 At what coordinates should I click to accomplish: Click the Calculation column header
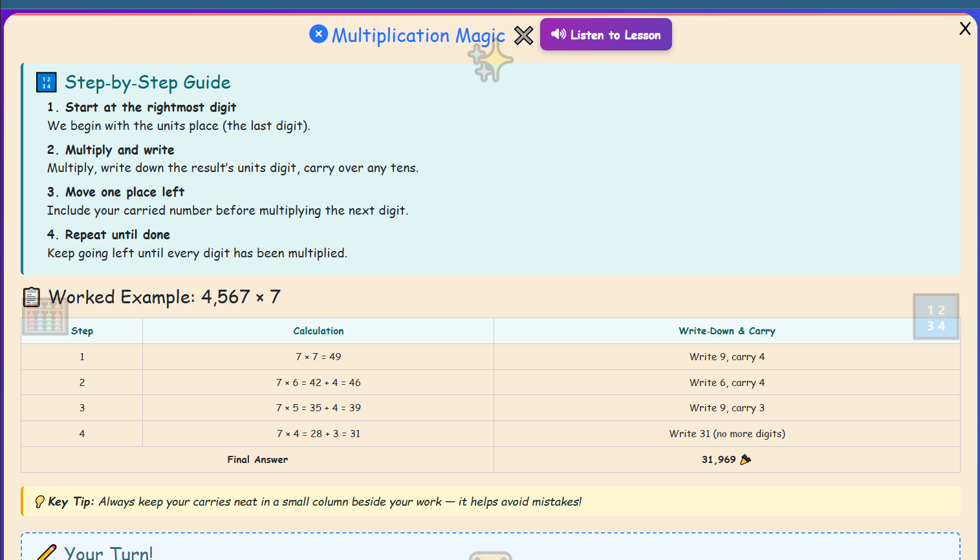pyautogui.click(x=318, y=330)
